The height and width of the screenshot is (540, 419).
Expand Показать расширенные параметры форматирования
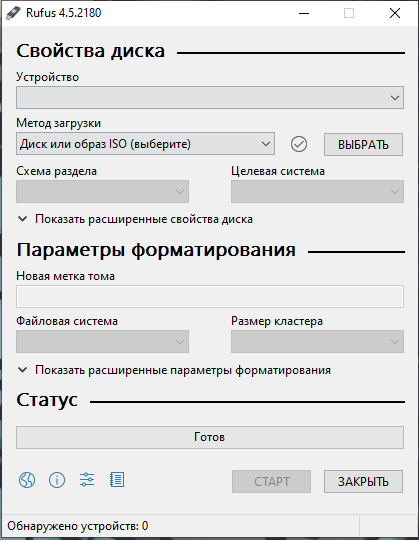[x=174, y=370]
